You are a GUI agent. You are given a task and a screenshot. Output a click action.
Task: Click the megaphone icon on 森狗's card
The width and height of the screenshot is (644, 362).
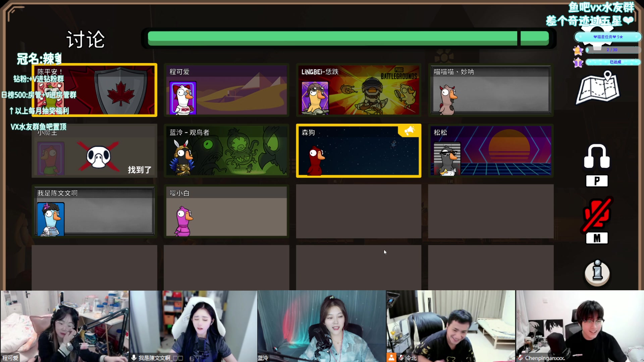tap(409, 131)
